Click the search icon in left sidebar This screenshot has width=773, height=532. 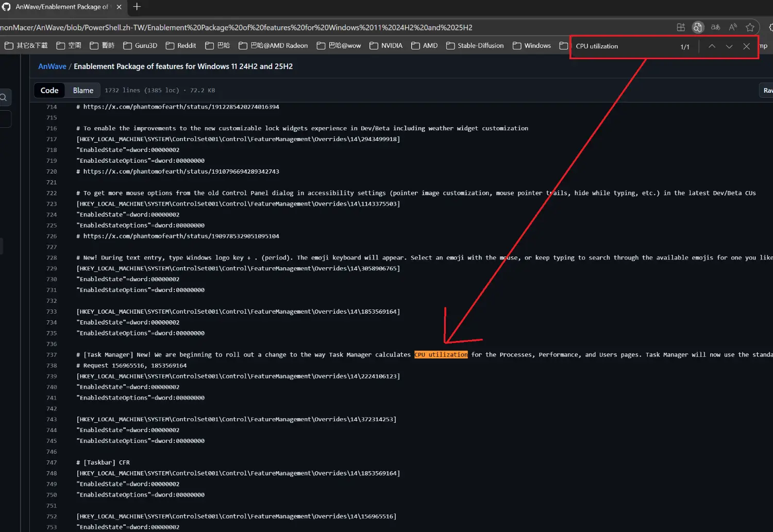tap(4, 97)
